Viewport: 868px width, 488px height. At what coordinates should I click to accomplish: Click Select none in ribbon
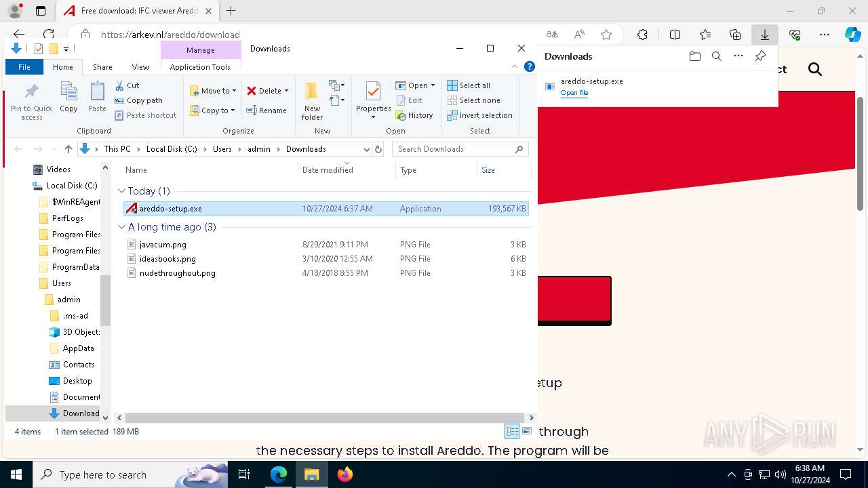tap(473, 100)
